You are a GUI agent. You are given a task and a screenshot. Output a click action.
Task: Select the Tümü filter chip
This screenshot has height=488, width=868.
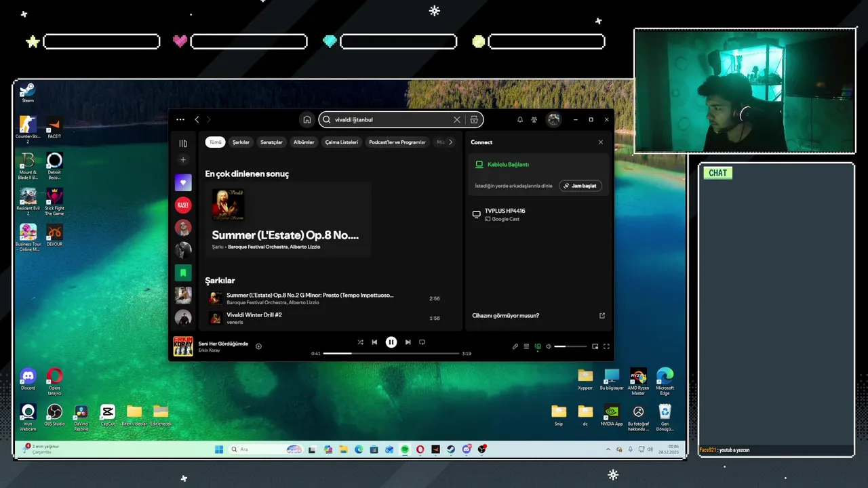[x=215, y=142]
